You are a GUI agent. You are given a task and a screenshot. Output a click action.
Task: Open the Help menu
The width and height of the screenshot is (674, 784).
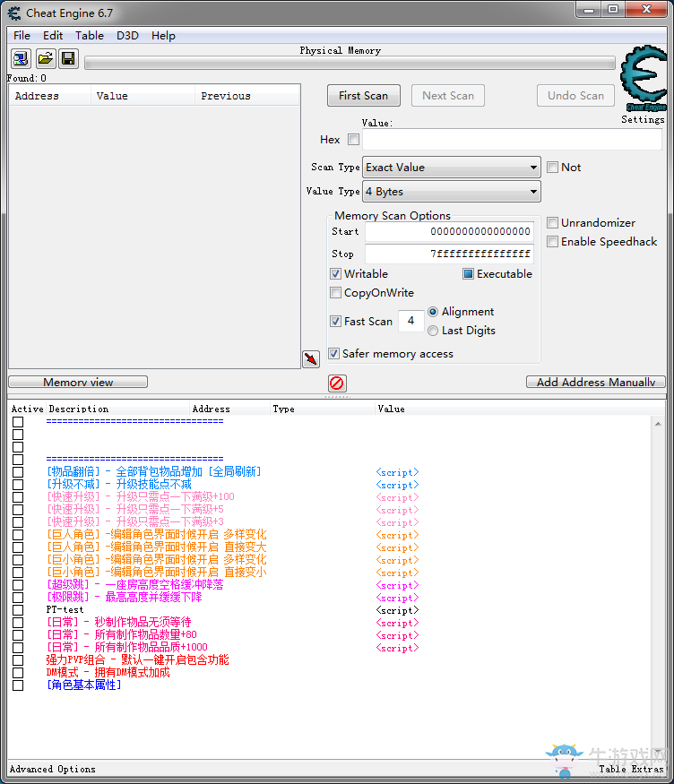163,36
